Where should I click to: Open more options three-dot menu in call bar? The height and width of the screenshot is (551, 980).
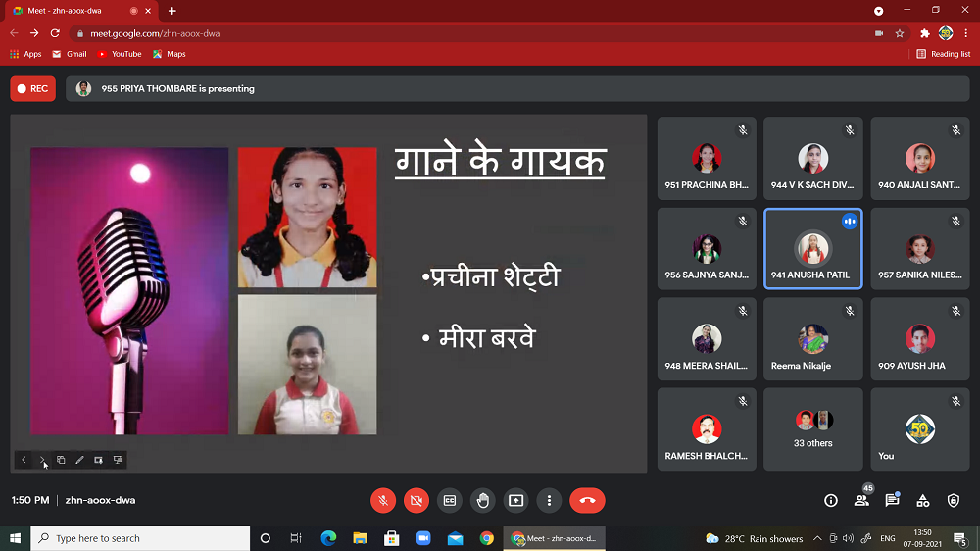549,500
